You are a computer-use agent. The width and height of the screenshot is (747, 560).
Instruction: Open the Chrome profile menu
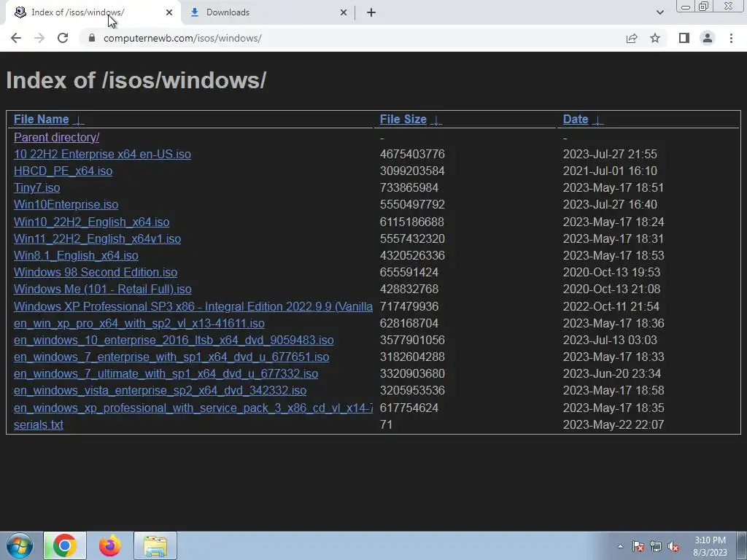tap(708, 38)
